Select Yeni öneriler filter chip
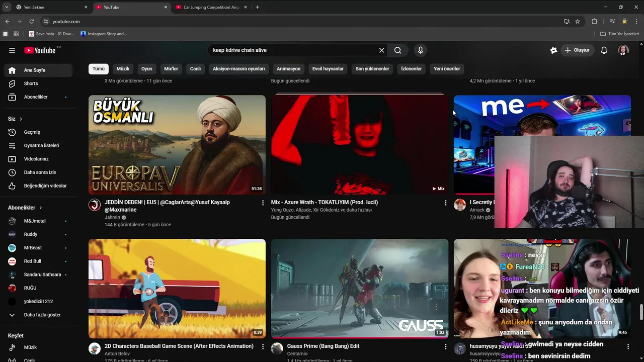Screen dimensions: 644x362 point(447,69)
